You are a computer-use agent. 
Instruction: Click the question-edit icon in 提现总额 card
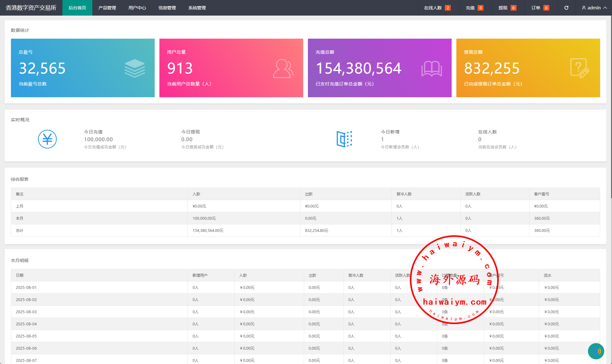click(580, 68)
